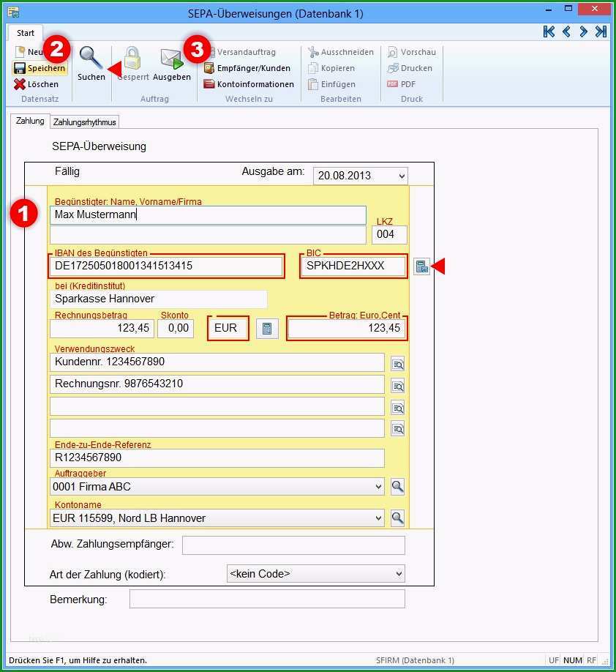Click Kopieren in ribbon

(x=331, y=68)
